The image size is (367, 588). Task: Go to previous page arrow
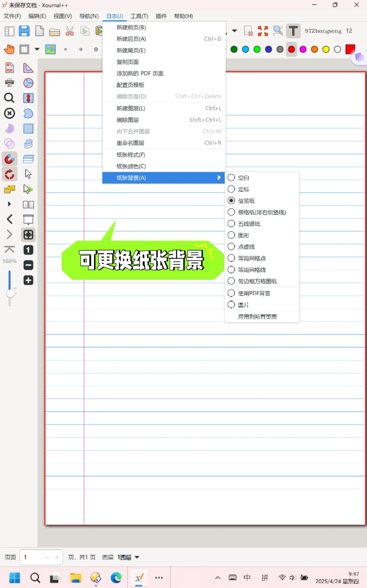(10, 219)
